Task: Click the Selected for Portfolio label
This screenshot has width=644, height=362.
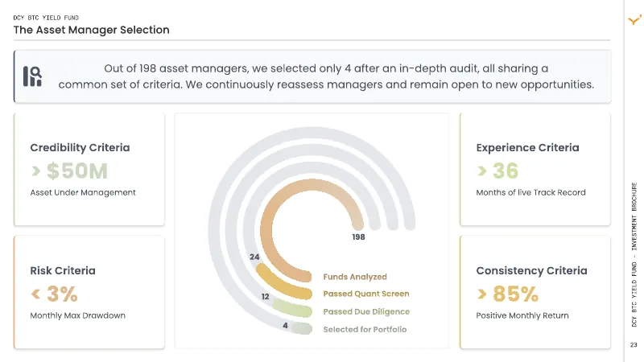Action: 365,329
